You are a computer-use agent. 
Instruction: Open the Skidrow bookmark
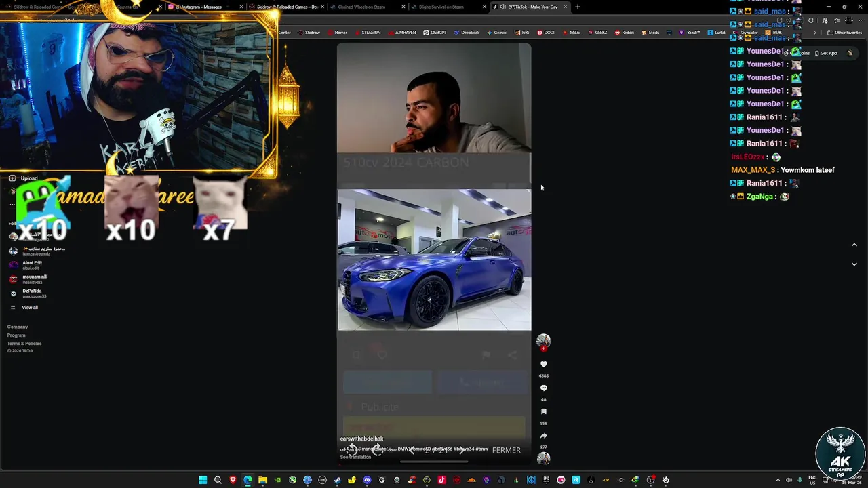click(x=309, y=33)
